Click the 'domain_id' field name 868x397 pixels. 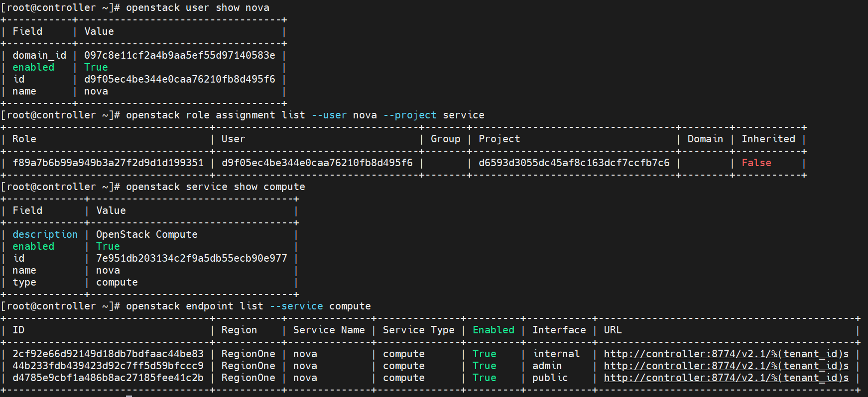pos(39,55)
